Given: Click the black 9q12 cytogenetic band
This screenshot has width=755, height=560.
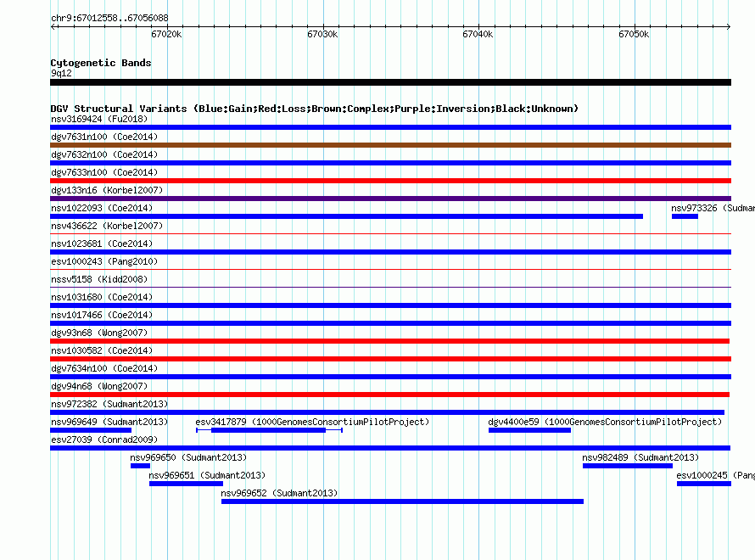Looking at the screenshot, I should coord(390,82).
